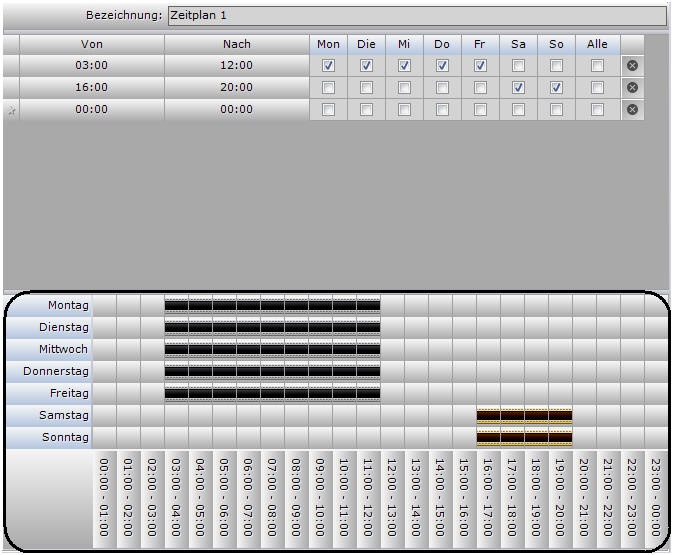Edit the Nach time 20:00

pos(237,88)
